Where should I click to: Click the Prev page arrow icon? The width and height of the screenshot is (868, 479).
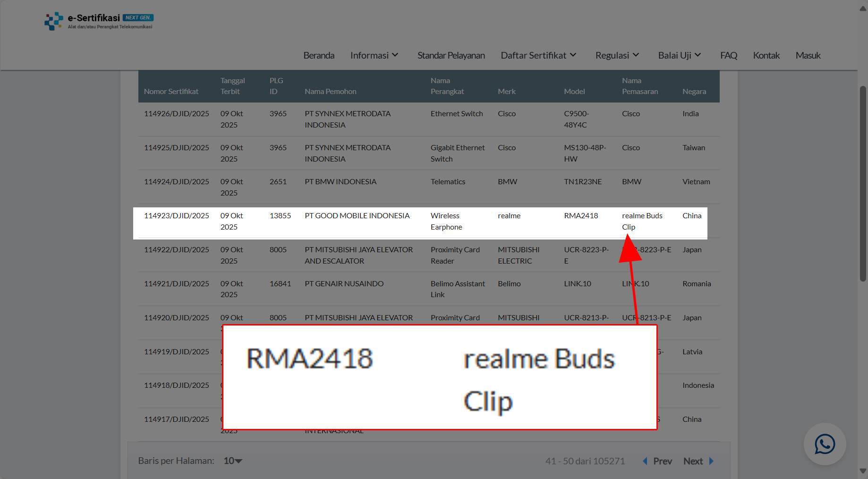click(645, 461)
